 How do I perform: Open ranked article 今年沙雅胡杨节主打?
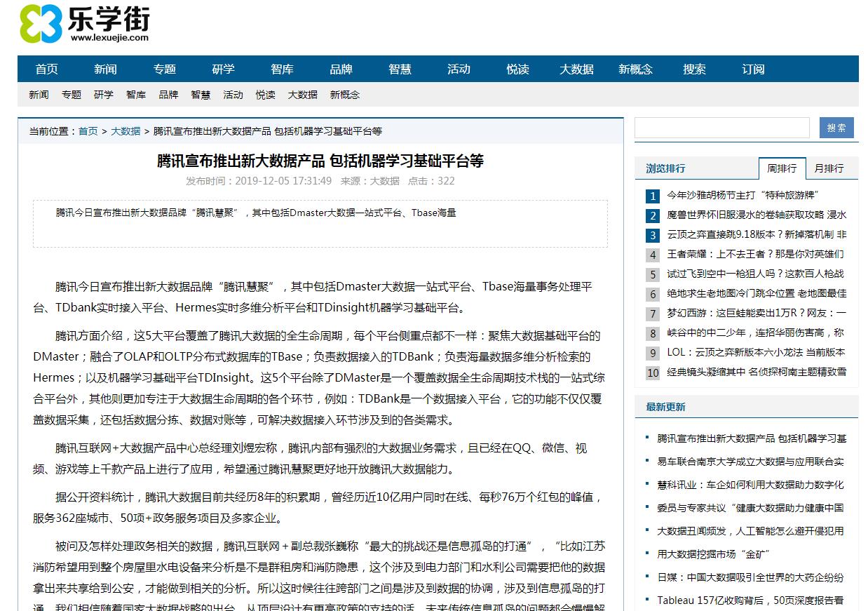[x=742, y=196]
